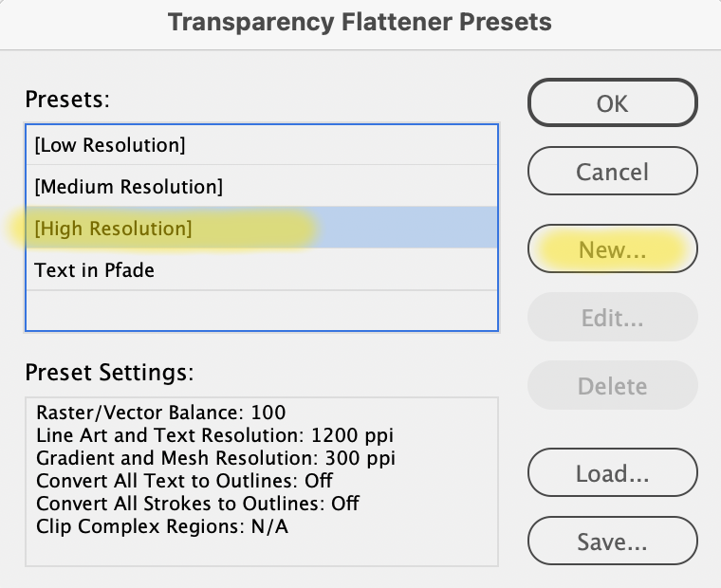Viewport: 721px width, 588px height.
Task: Click the Transparency Flattener Presets title bar
Action: click(360, 22)
